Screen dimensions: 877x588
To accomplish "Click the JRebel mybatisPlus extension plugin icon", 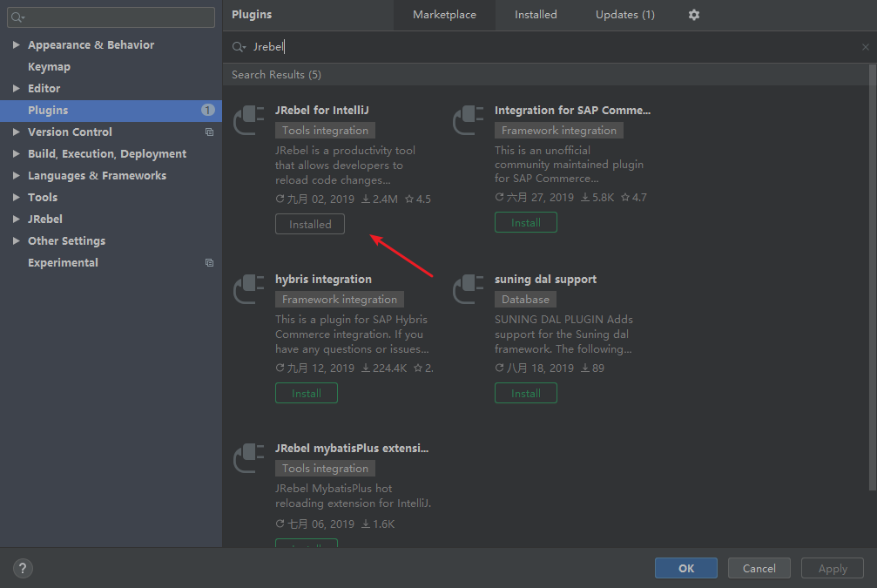I will coord(249,458).
